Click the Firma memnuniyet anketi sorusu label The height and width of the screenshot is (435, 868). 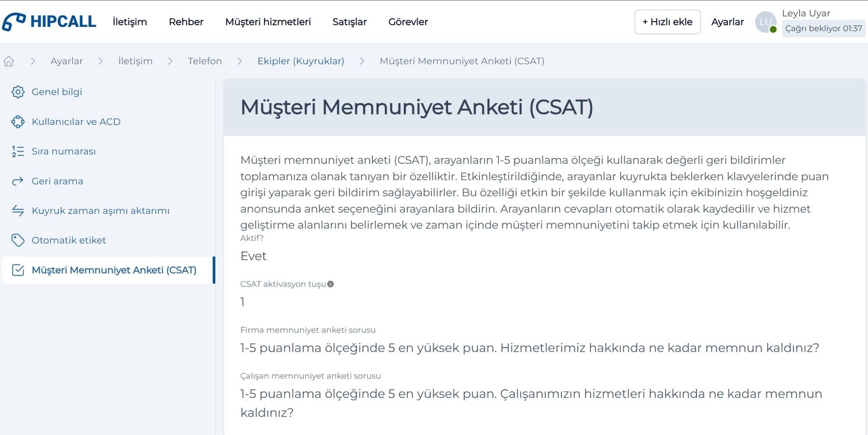click(x=308, y=330)
